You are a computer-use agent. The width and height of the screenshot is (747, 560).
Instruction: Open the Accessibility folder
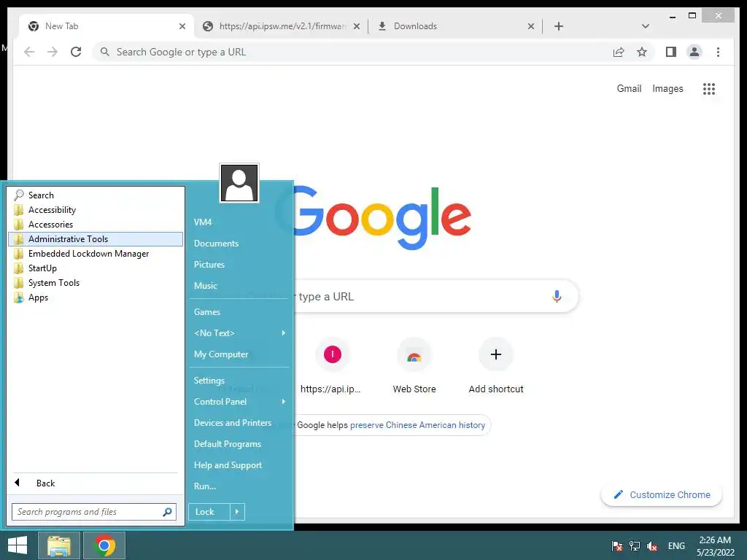pyautogui.click(x=96, y=210)
